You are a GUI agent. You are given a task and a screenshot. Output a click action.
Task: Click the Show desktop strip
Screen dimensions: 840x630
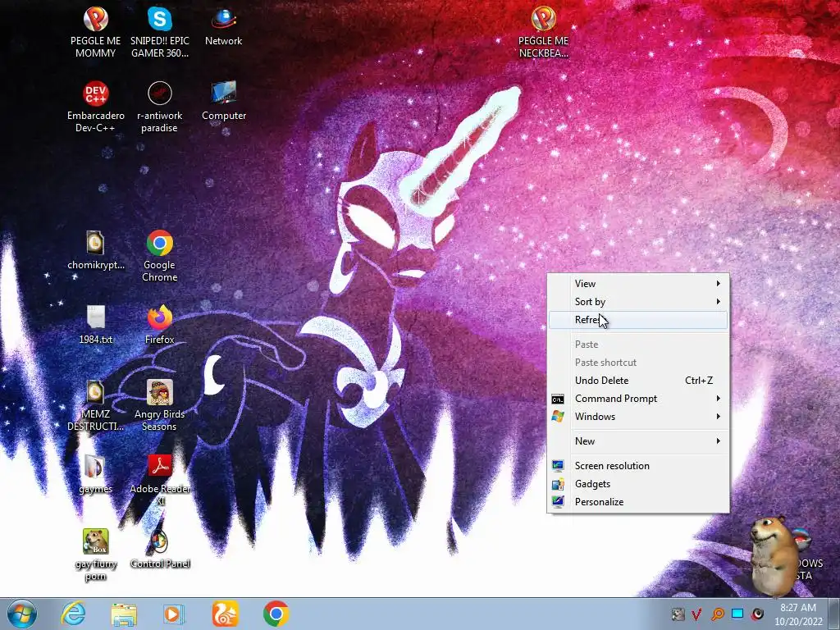pos(834,614)
